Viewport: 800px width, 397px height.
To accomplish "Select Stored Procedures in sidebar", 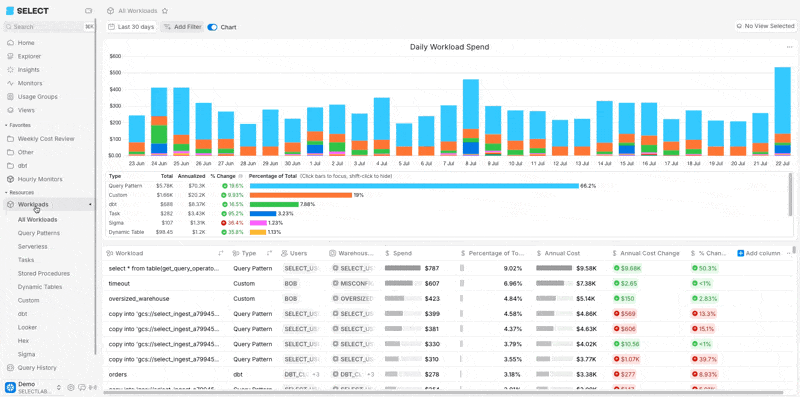I will 44,274.
